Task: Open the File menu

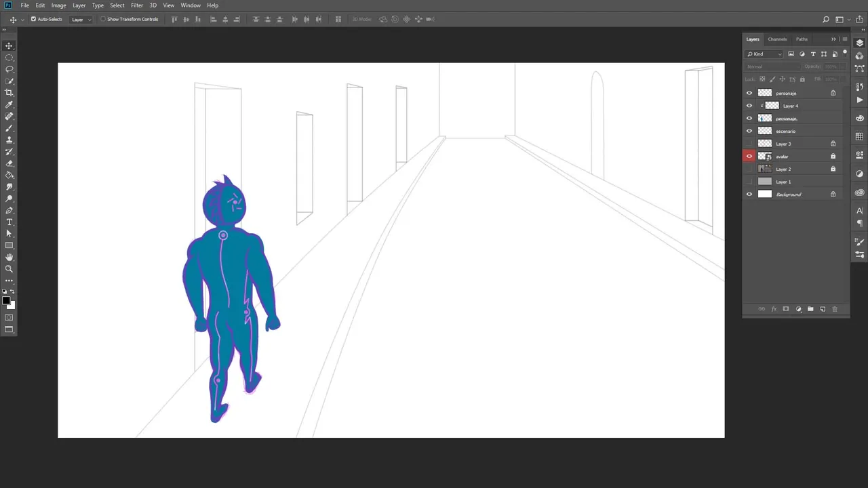Action: (x=24, y=5)
